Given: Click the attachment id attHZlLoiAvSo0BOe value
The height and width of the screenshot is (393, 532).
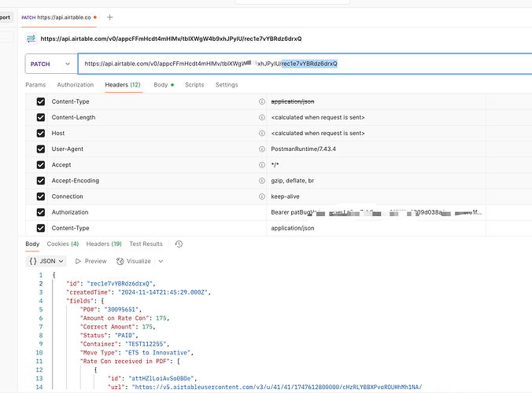Looking at the screenshot, I should coord(161,378).
